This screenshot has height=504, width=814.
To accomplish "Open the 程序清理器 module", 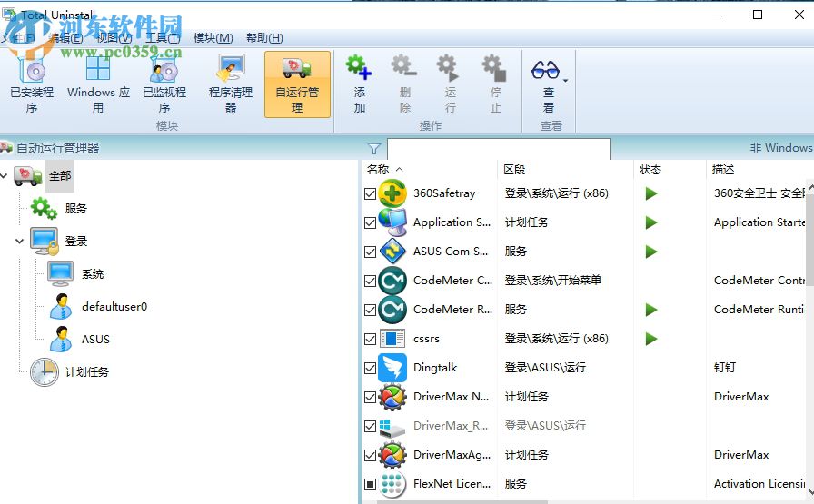I will click(x=231, y=84).
